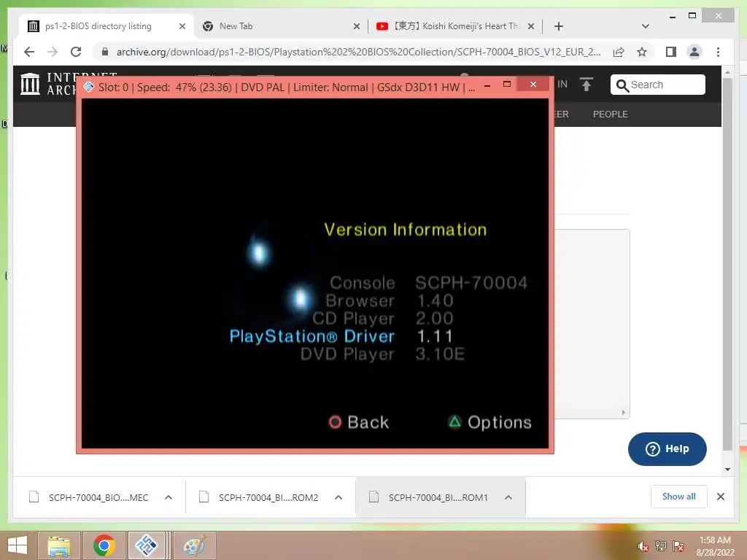
Task: Go back in Chrome
Action: tap(29, 52)
